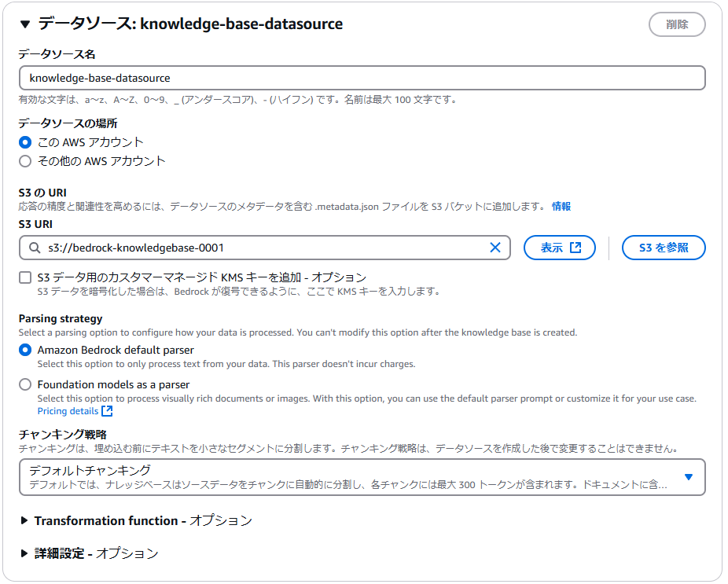This screenshot has height=584, width=728.
Task: Click external link icon beside Pricing details
Action: coord(107,411)
